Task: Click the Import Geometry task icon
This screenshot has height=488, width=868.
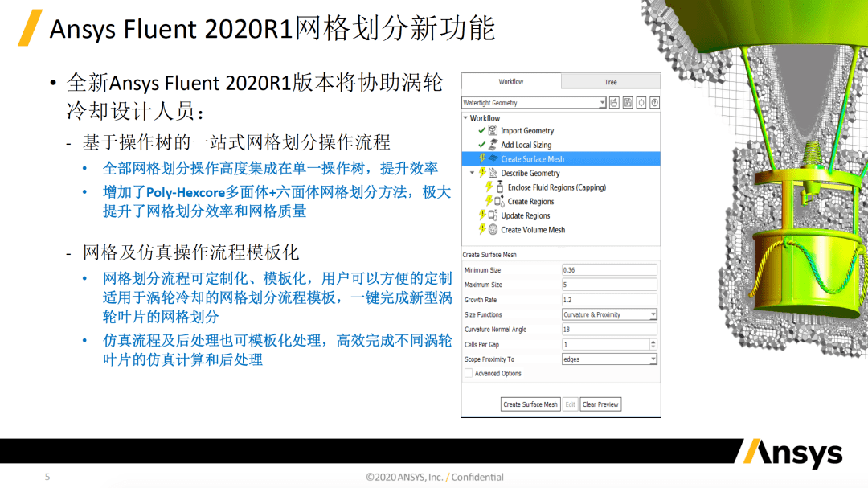Action: (493, 131)
